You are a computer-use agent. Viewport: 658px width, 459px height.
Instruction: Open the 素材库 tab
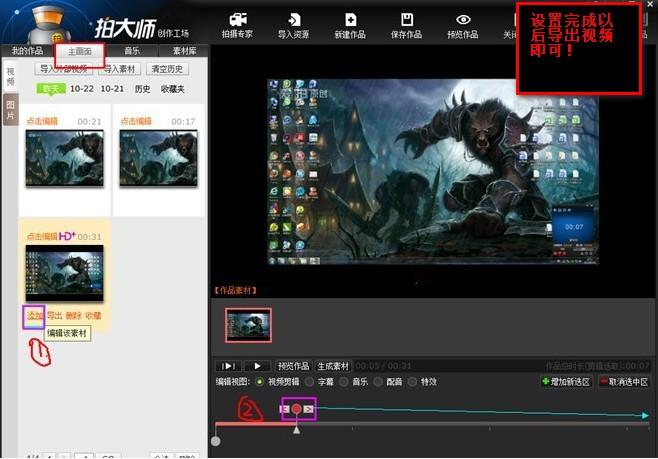(x=184, y=50)
